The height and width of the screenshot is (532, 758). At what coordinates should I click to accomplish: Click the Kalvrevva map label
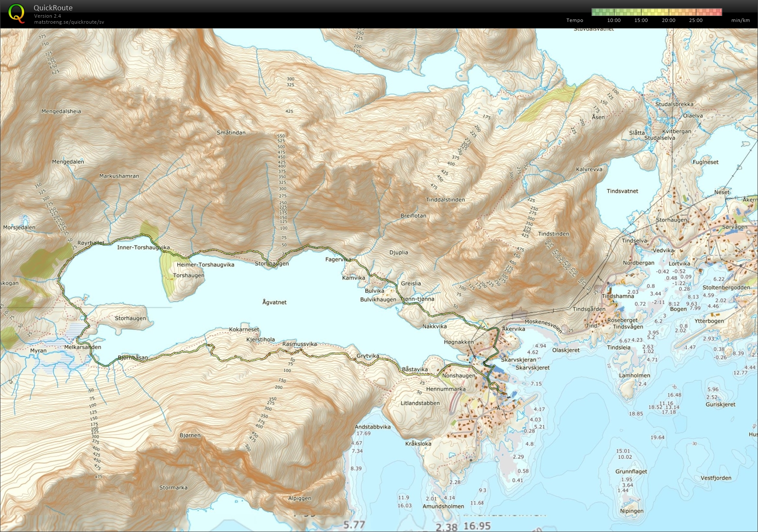click(589, 169)
